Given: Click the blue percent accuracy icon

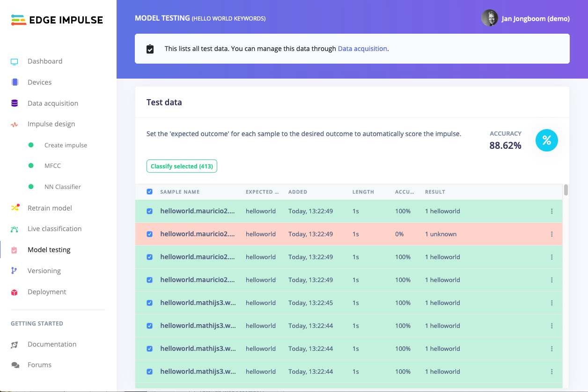Looking at the screenshot, I should click(x=546, y=140).
